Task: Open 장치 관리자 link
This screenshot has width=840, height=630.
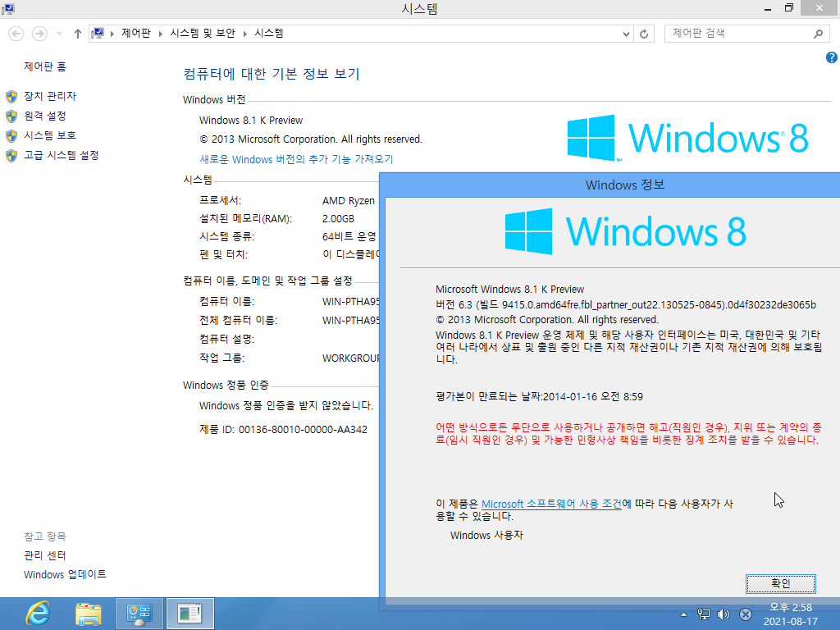Action: pyautogui.click(x=50, y=96)
